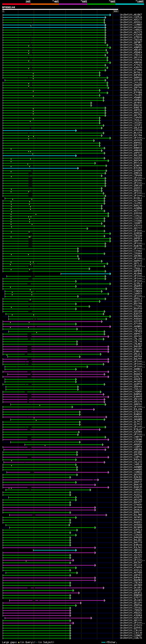Click the green ~80% identity legend bar

(x=101, y=4)
